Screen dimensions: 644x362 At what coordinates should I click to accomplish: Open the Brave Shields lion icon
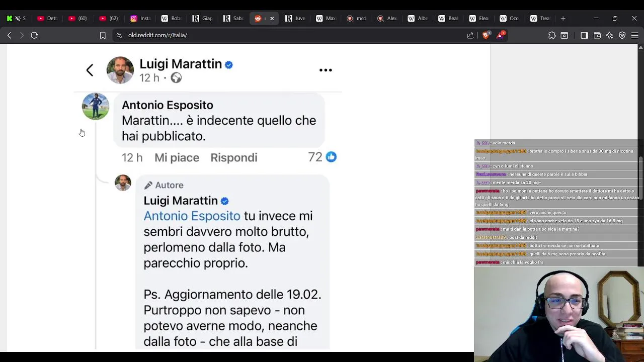[x=486, y=35]
